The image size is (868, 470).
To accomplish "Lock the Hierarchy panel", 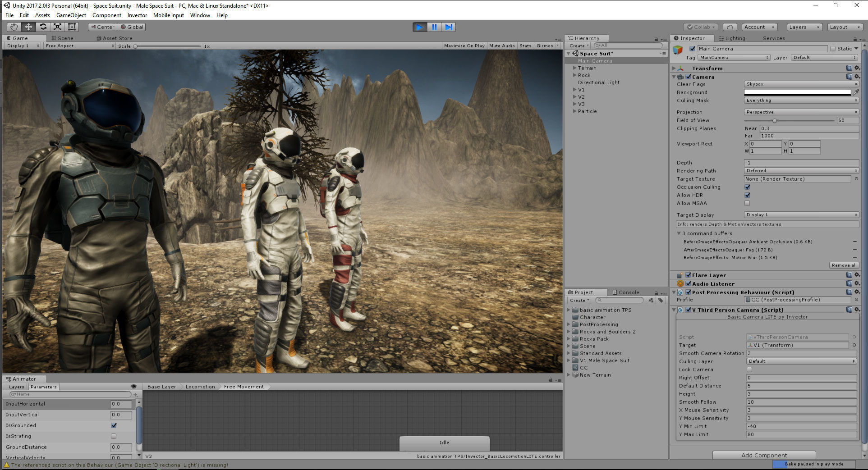I will [x=656, y=39].
